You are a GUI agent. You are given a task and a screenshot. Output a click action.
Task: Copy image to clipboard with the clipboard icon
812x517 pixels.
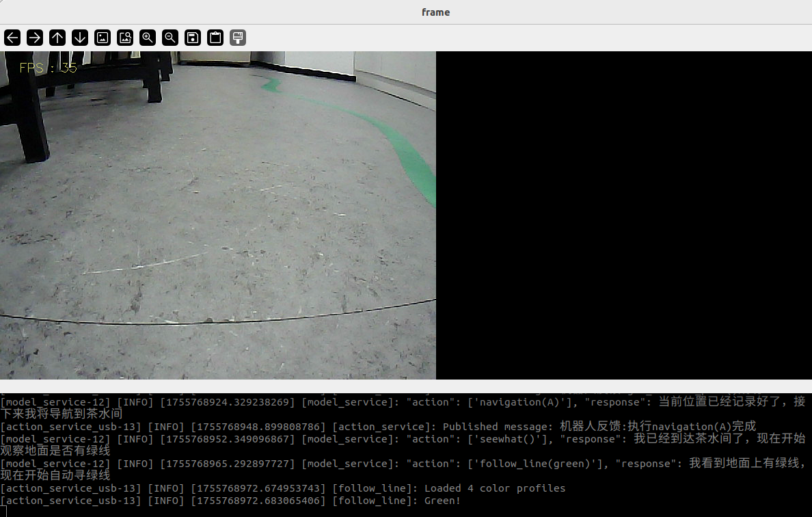[215, 38]
